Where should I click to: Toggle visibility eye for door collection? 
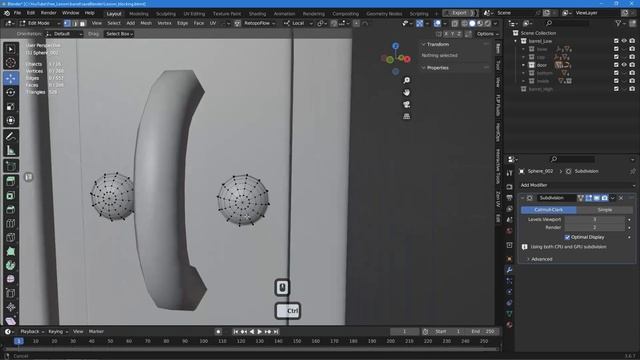[624, 65]
